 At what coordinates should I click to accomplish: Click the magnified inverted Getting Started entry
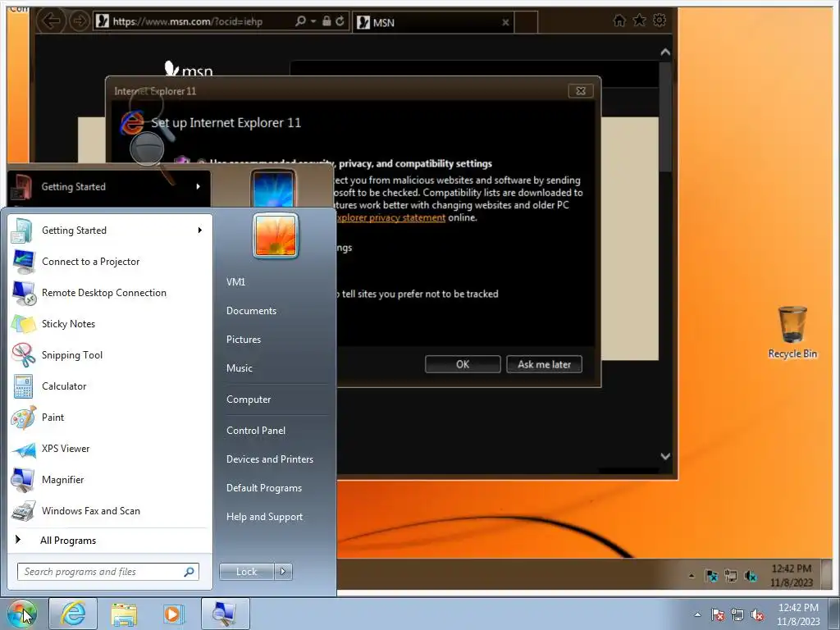point(107,186)
